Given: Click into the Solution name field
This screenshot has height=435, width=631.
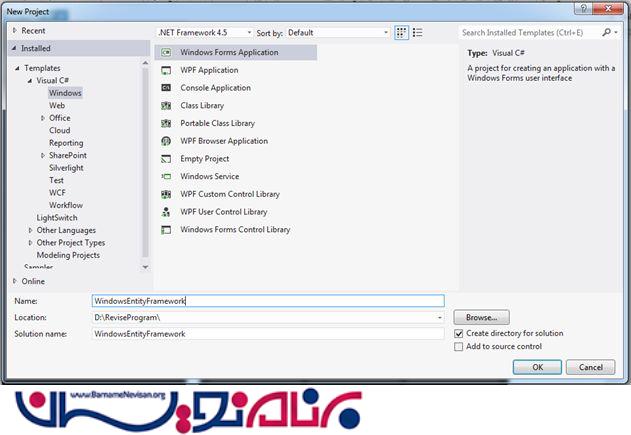Looking at the screenshot, I should click(268, 334).
